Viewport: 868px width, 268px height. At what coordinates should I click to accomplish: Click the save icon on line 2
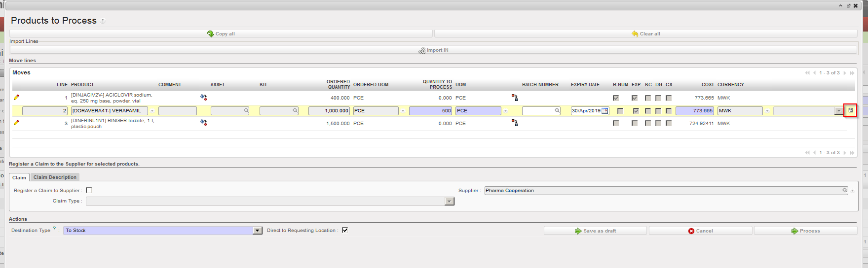tap(851, 111)
